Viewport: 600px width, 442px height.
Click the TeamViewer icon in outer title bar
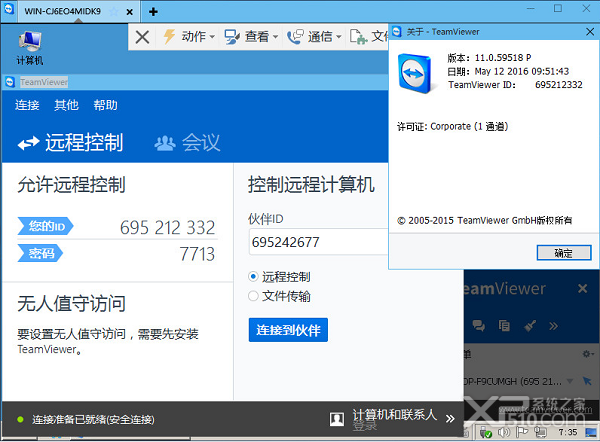(x=8, y=9)
